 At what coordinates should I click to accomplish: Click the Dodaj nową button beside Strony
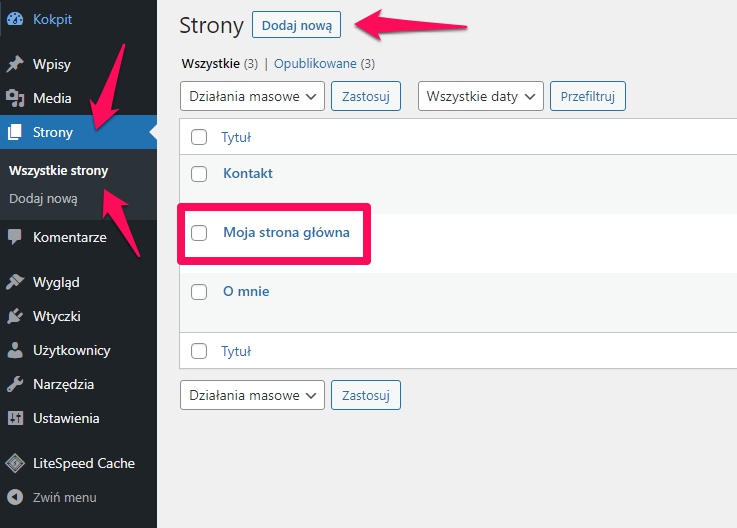(x=297, y=25)
